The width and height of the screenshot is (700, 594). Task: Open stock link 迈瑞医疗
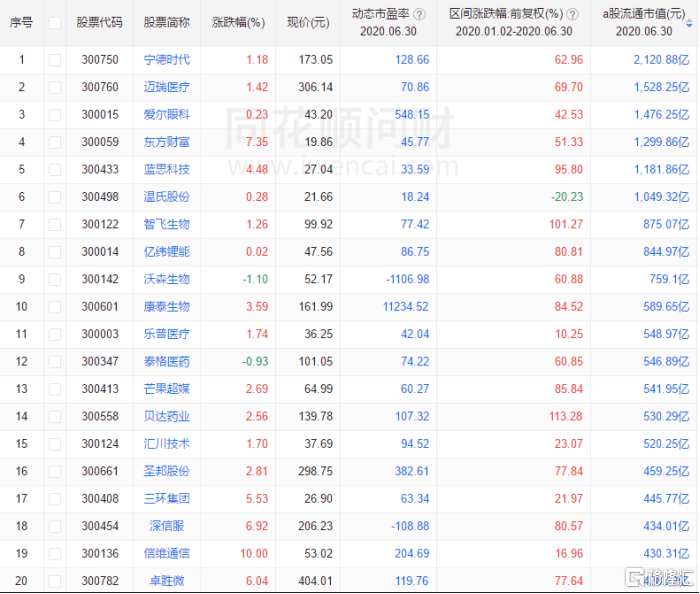[x=166, y=87]
